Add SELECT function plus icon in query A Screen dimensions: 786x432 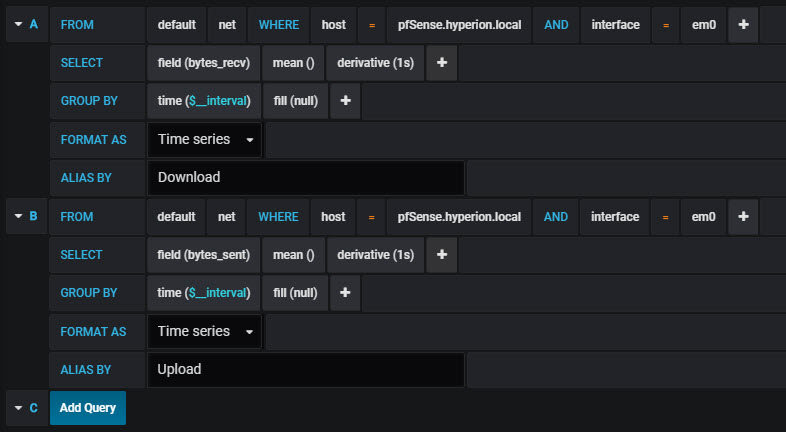point(442,63)
